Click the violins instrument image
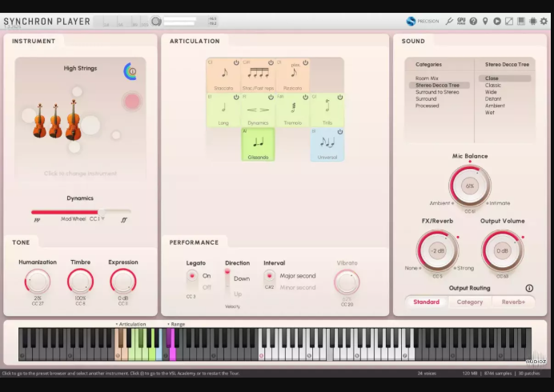This screenshot has width=554, height=392. (57, 120)
